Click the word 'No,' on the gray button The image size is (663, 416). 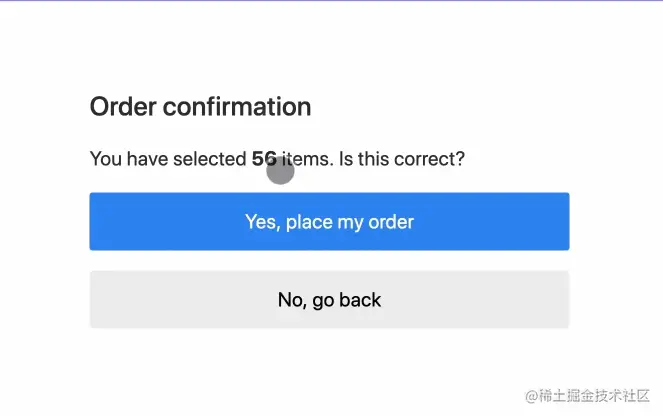coord(292,300)
